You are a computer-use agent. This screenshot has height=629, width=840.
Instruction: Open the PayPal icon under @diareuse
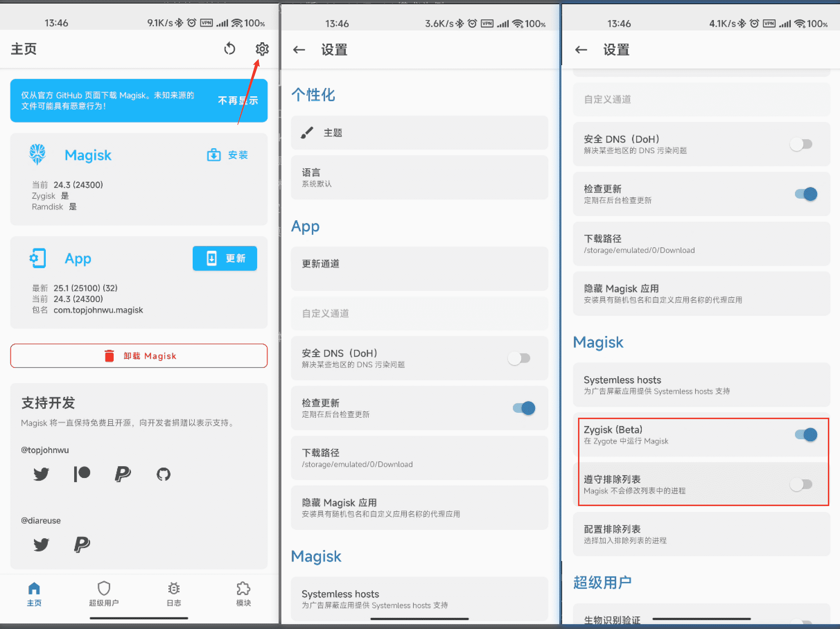(82, 544)
